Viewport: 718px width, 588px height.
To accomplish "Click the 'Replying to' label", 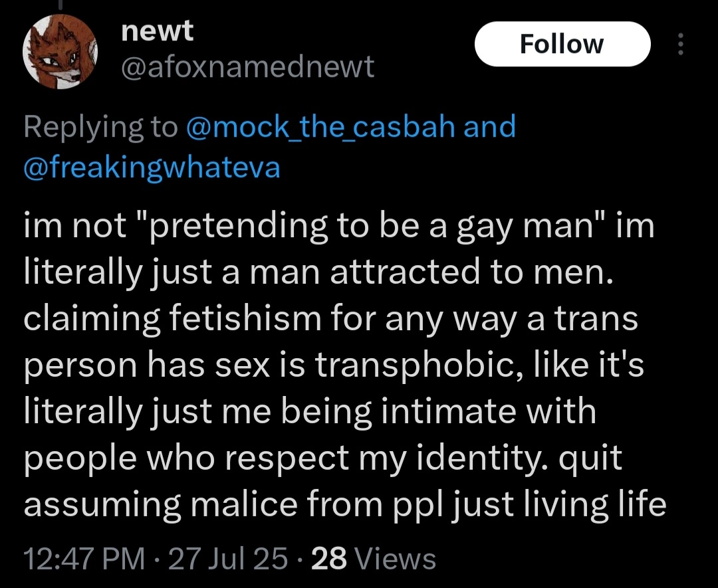I will tap(100, 128).
